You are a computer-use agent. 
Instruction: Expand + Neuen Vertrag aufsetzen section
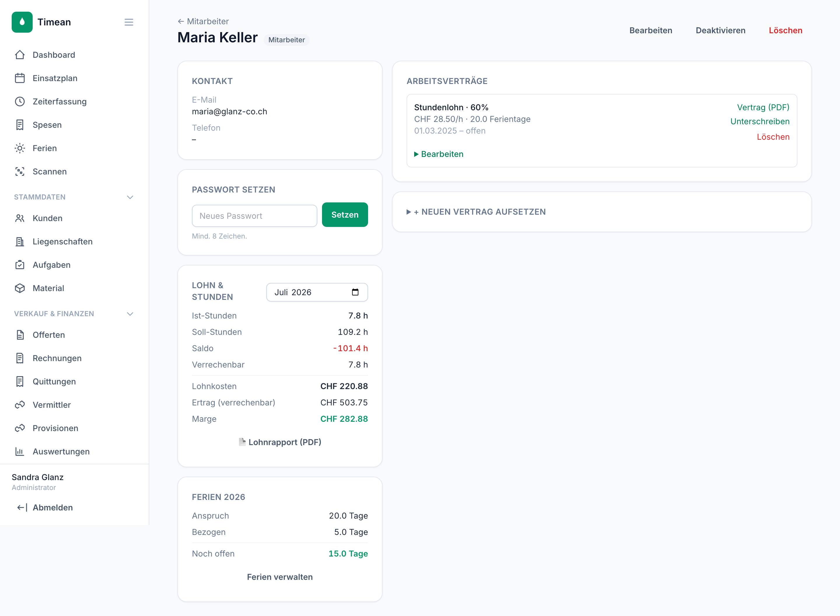point(476,212)
